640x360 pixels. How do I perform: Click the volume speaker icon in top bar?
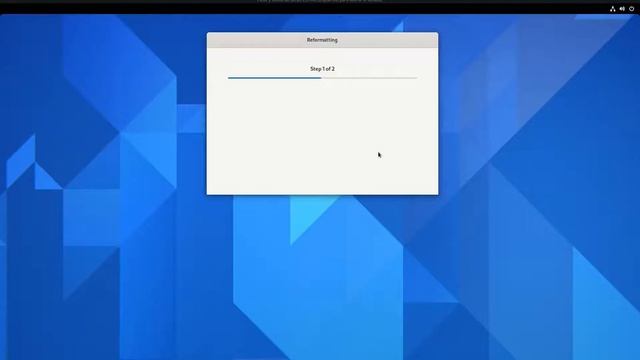[x=622, y=9]
